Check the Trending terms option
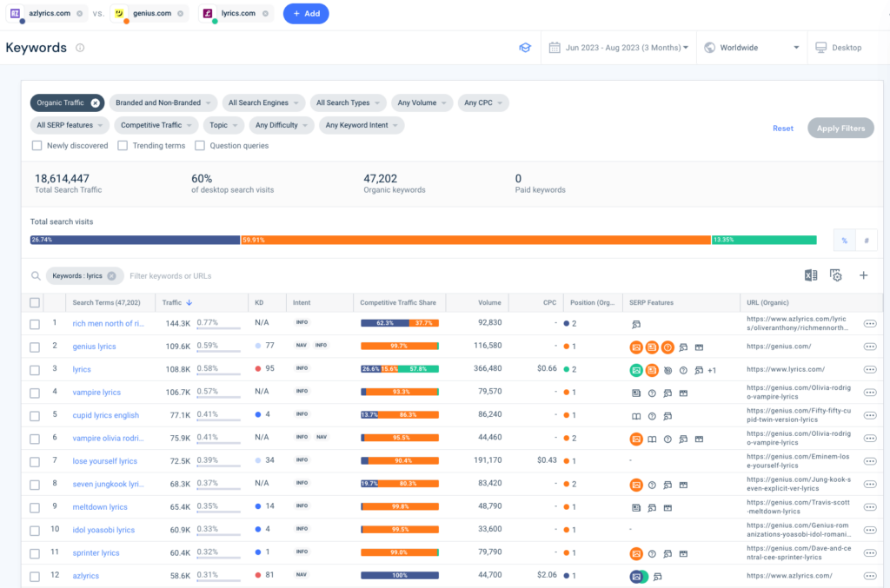This screenshot has height=588, width=890. coord(123,146)
